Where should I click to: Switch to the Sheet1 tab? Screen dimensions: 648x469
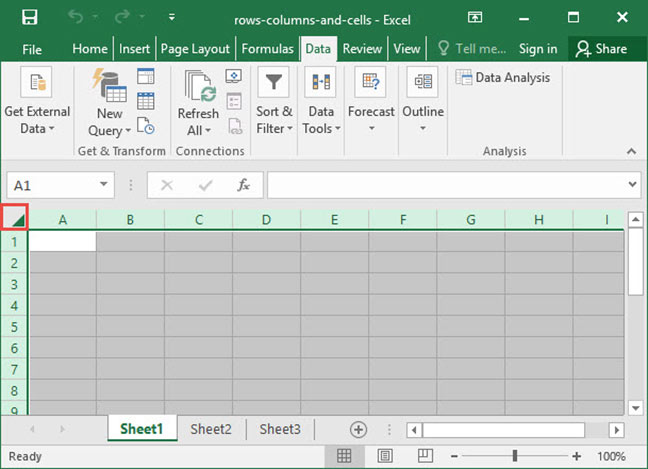[142, 429]
